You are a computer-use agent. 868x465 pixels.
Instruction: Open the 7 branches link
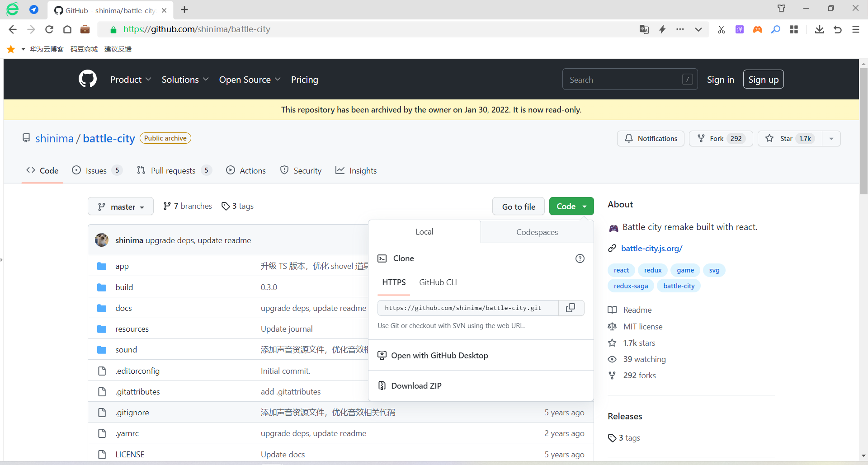188,206
